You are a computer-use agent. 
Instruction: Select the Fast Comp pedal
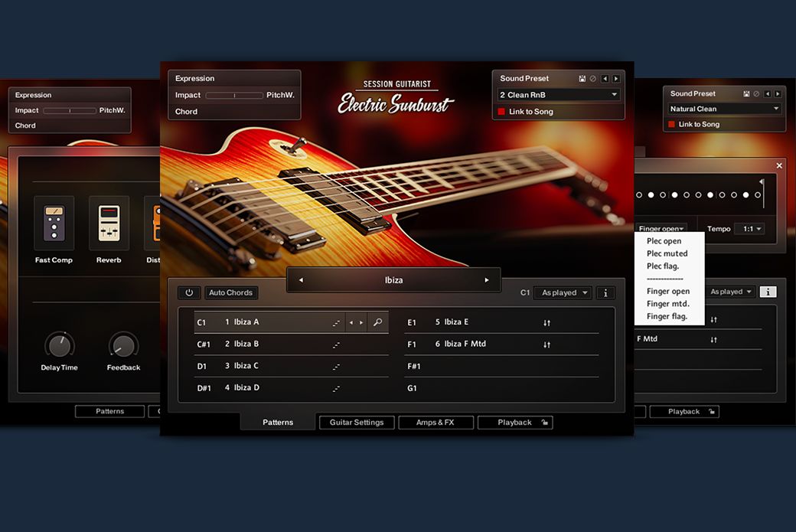tap(54, 223)
